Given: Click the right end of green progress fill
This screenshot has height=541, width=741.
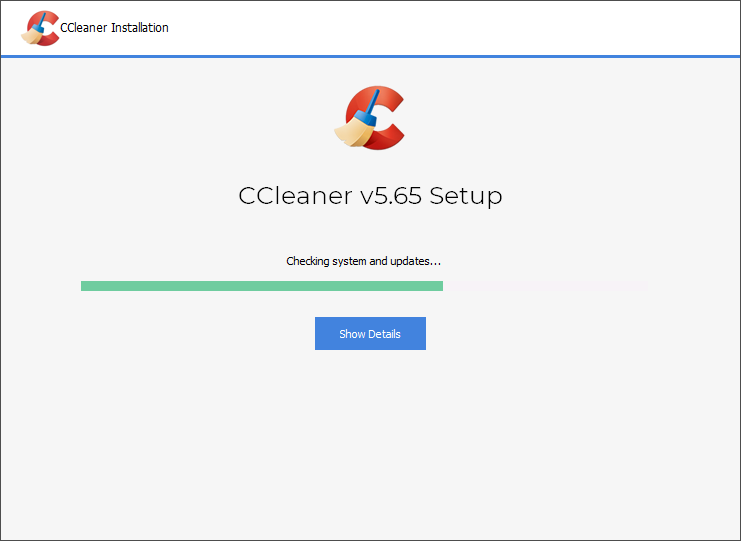Looking at the screenshot, I should pos(440,286).
